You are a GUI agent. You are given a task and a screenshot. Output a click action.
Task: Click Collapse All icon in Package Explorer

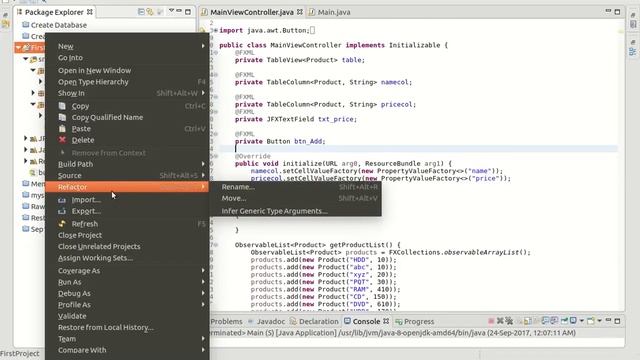point(141,12)
